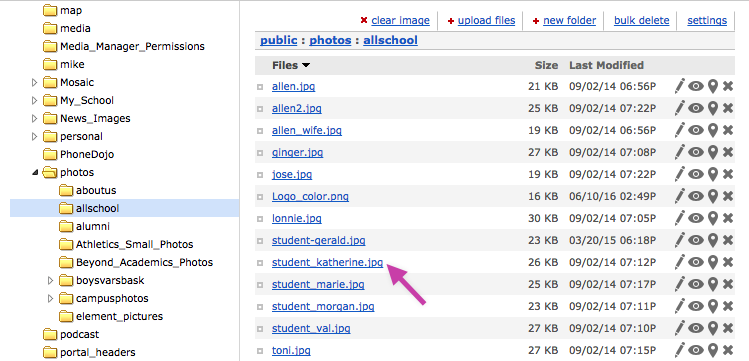Open the student-gerald.jpg file link
Viewport: 749px width, 361px height.
tap(319, 240)
